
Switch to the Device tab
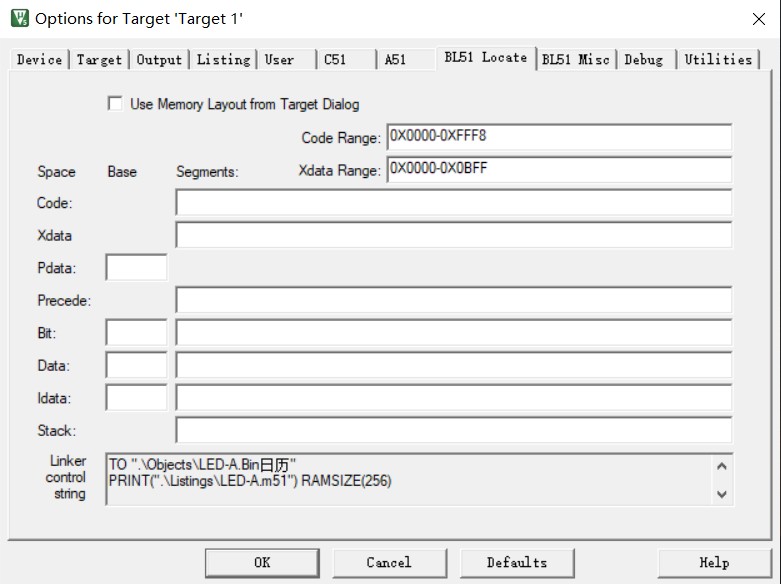click(x=39, y=60)
